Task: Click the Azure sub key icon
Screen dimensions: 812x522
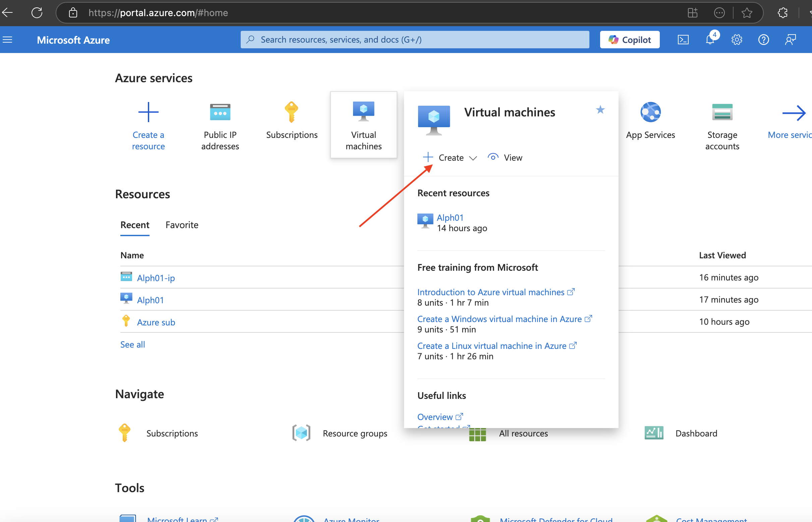Action: pyautogui.click(x=126, y=321)
